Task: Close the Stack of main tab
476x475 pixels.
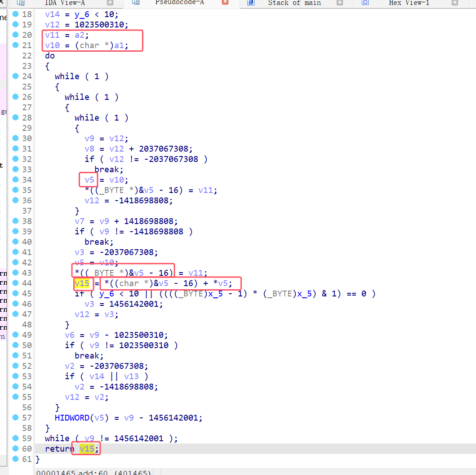Action: click(340, 3)
